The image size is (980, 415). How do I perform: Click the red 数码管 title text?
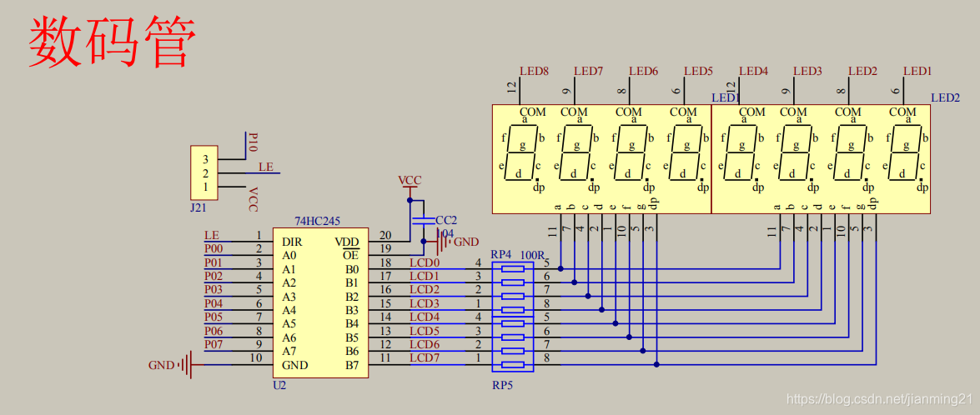tap(113, 41)
